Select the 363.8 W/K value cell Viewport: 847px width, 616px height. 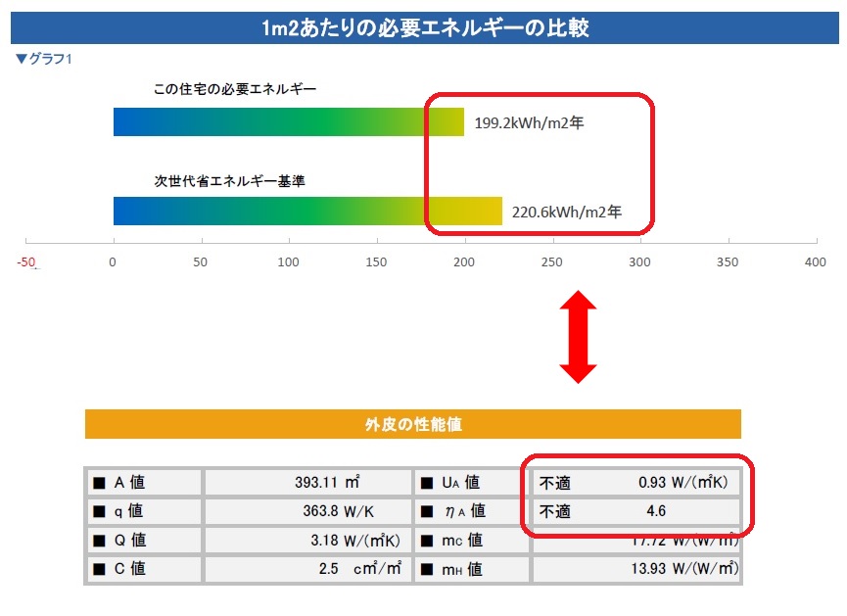(x=307, y=511)
